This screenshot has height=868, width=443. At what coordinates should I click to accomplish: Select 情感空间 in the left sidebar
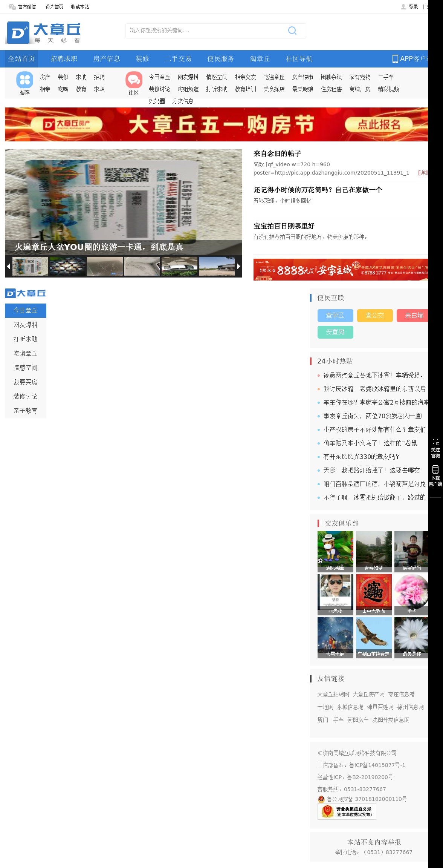pyautogui.click(x=26, y=368)
